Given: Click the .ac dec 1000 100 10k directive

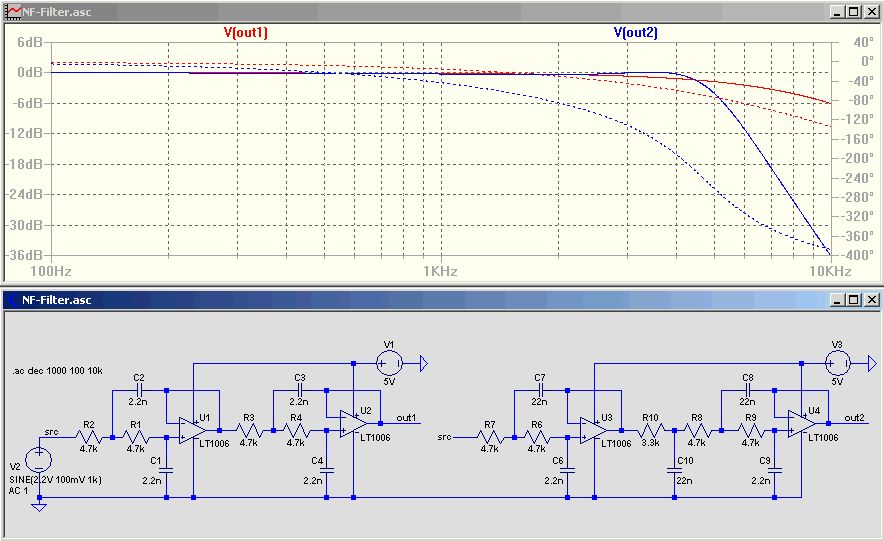Looking at the screenshot, I should (x=57, y=371).
